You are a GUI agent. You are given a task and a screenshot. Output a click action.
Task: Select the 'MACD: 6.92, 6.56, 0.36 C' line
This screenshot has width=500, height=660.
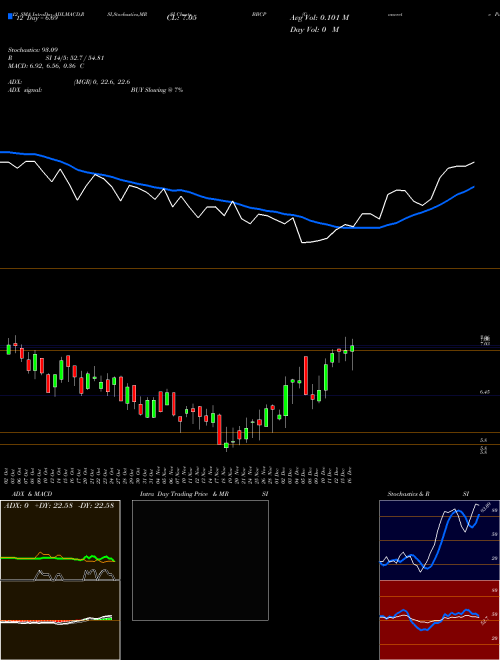tap(46, 66)
